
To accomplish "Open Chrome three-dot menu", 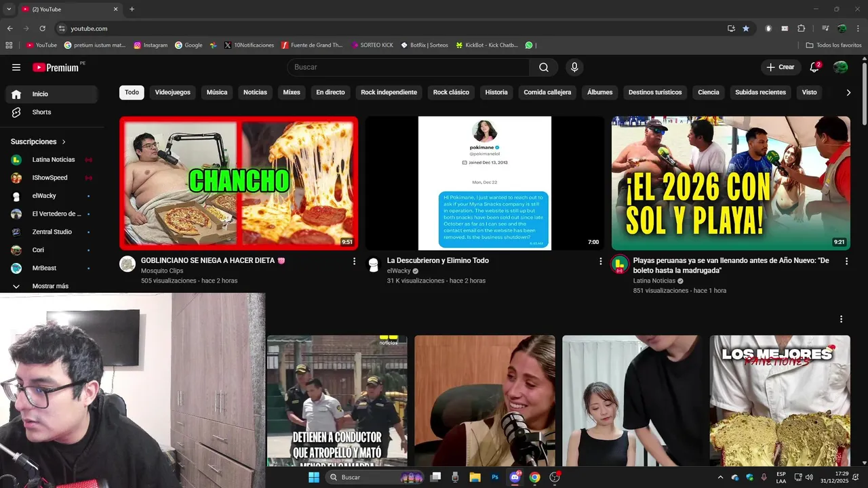I will click(x=858, y=28).
